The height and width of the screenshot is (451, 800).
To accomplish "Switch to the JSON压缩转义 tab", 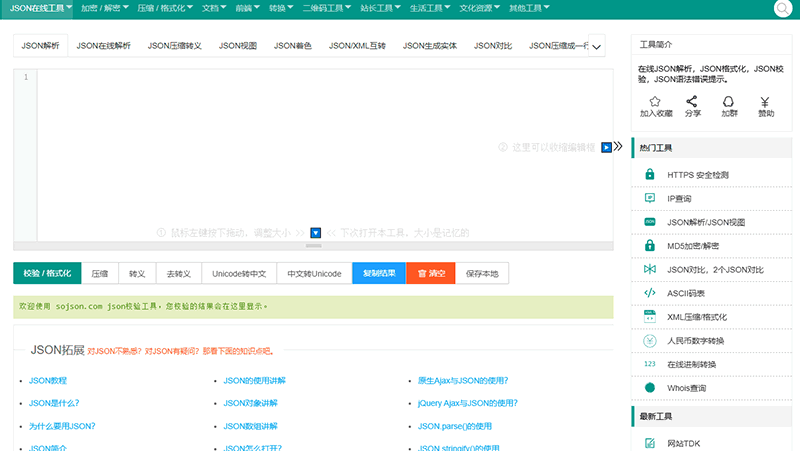I will tap(174, 46).
